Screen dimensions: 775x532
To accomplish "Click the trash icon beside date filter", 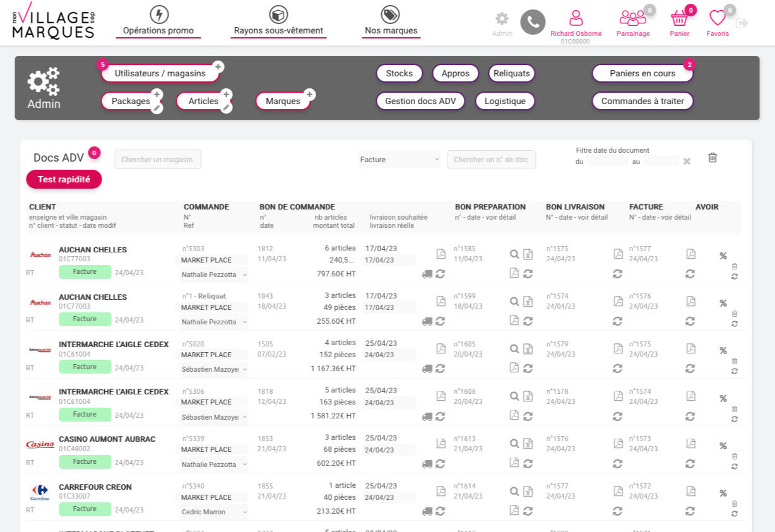I will click(713, 158).
